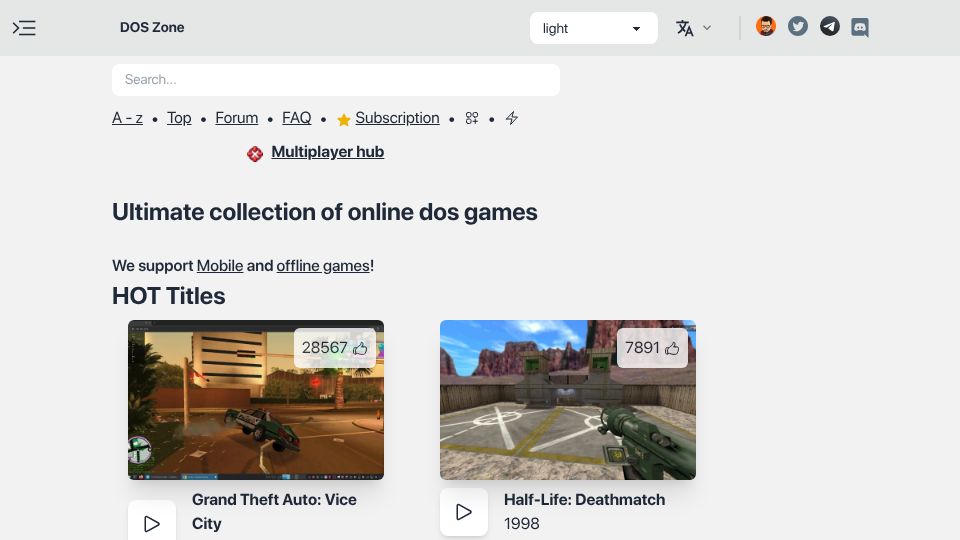The width and height of the screenshot is (960, 540).
Task: Click the grid categories icon
Action: tap(471, 118)
